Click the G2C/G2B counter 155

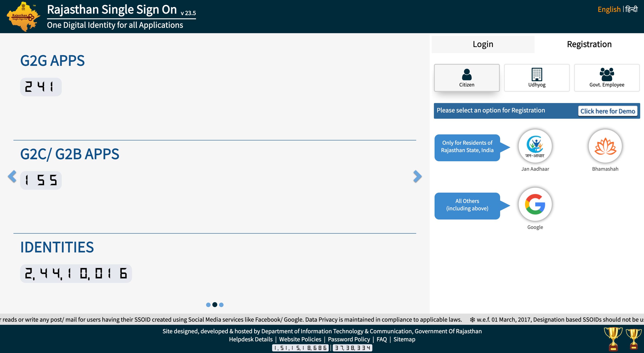[x=41, y=180]
